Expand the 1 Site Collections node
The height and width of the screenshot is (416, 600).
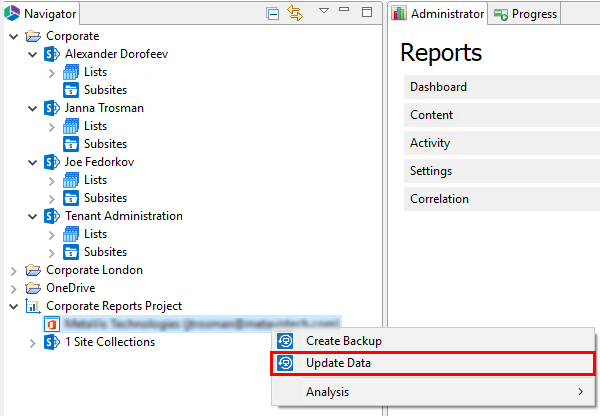click(33, 342)
